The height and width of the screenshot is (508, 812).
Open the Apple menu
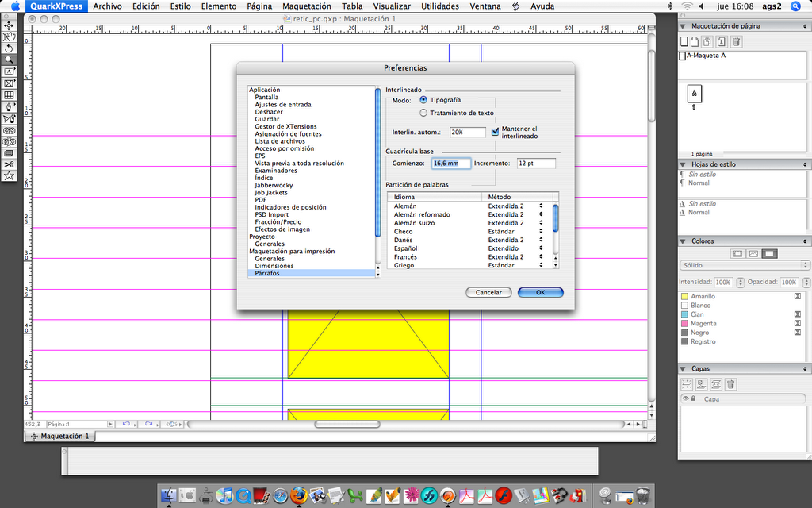(16, 6)
